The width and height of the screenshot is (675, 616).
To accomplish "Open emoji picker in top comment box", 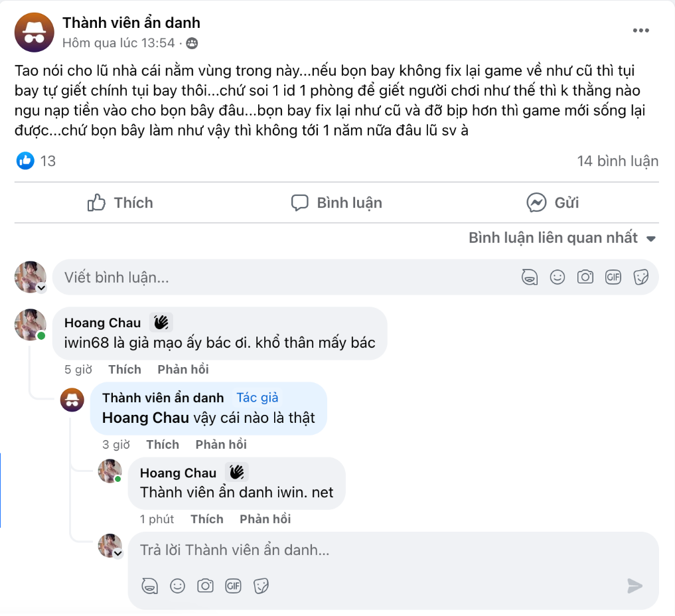I will pos(558,277).
